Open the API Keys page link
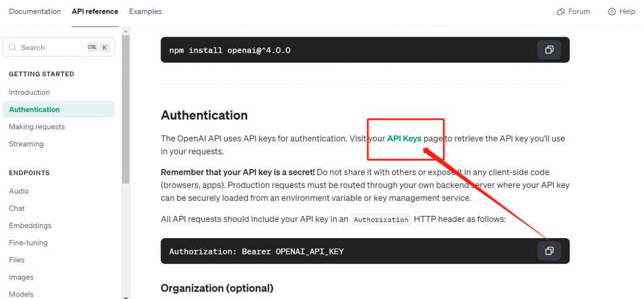The height and width of the screenshot is (299, 644). (x=404, y=139)
